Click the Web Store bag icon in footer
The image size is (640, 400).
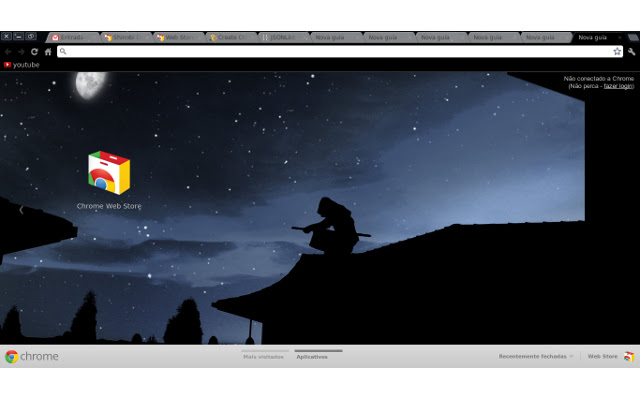[x=629, y=356]
